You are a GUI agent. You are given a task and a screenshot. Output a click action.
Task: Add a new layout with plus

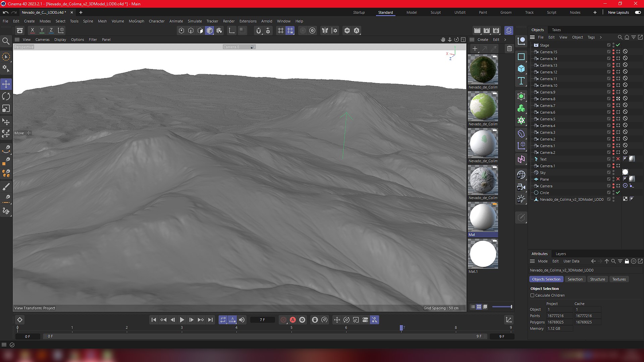(x=595, y=12)
